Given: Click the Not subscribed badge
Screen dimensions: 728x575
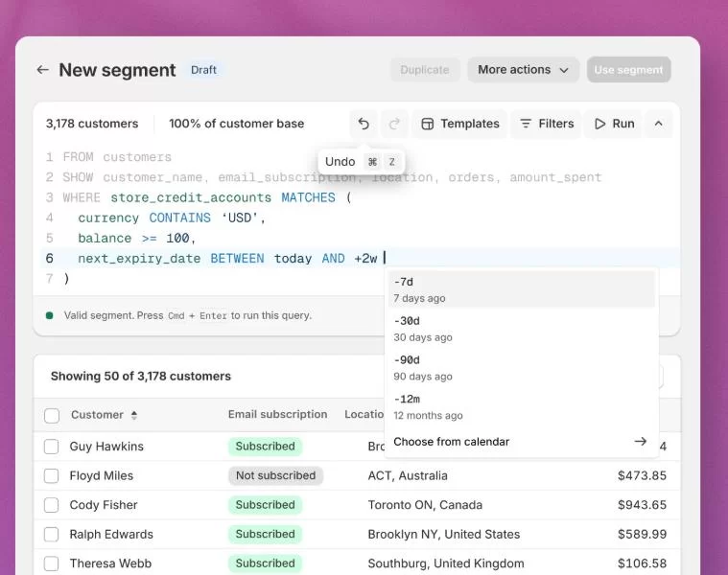Looking at the screenshot, I should [x=275, y=475].
